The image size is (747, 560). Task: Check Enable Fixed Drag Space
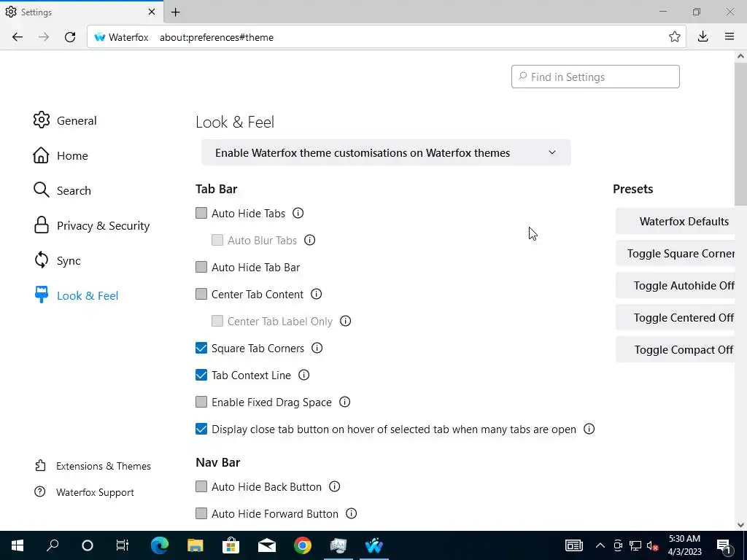pyautogui.click(x=201, y=402)
